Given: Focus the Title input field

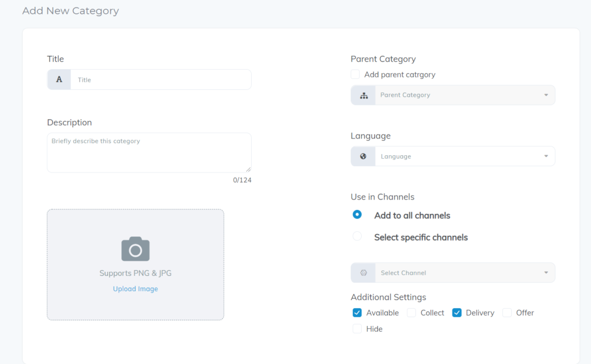Looking at the screenshot, I should 161,80.
